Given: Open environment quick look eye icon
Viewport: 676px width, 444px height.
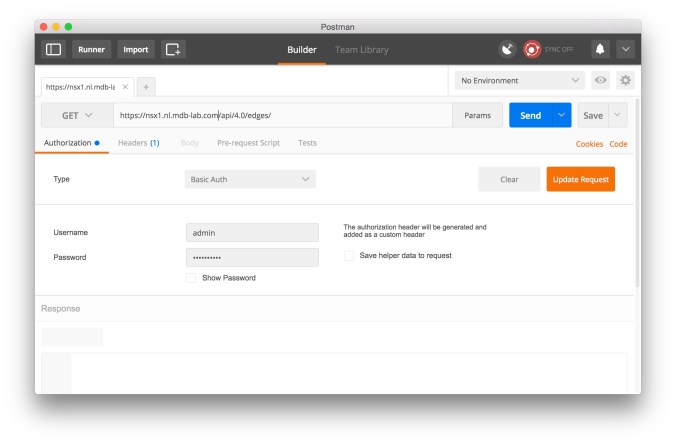Looking at the screenshot, I should [x=601, y=80].
